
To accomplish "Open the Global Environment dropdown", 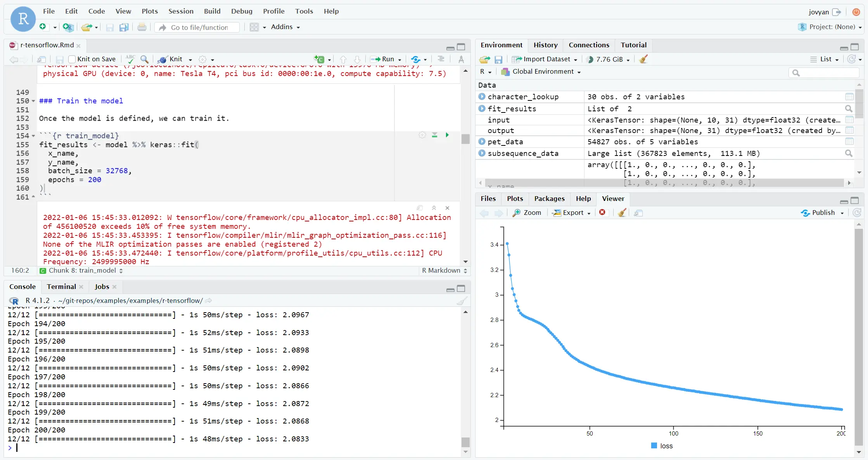I will coord(541,72).
